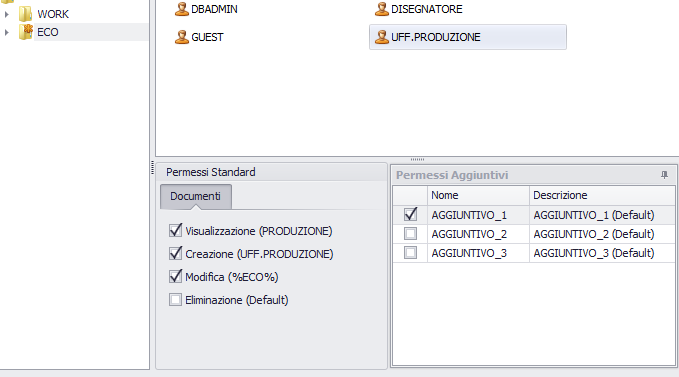Click the ECO folder icon

coord(26,32)
